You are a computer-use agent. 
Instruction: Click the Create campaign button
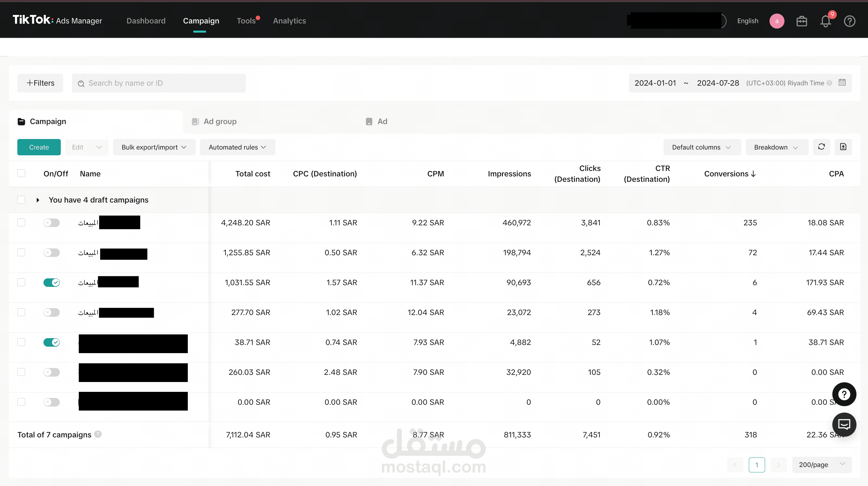tap(39, 147)
